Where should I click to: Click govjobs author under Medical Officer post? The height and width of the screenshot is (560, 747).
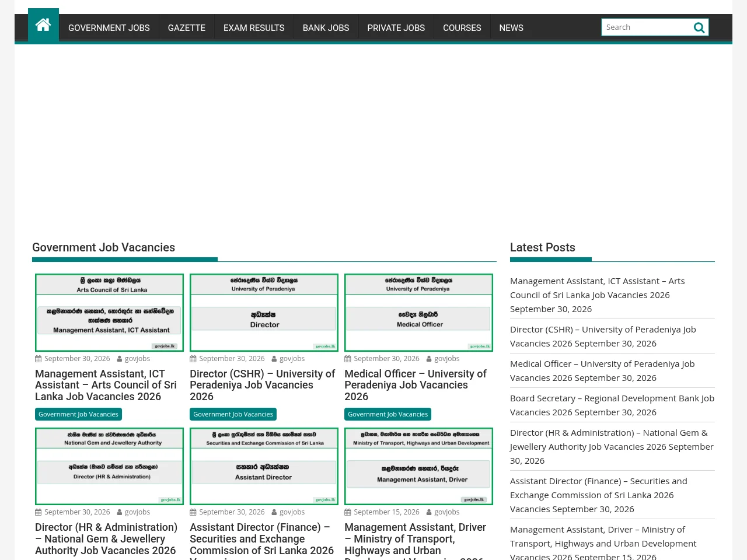pyautogui.click(x=446, y=359)
